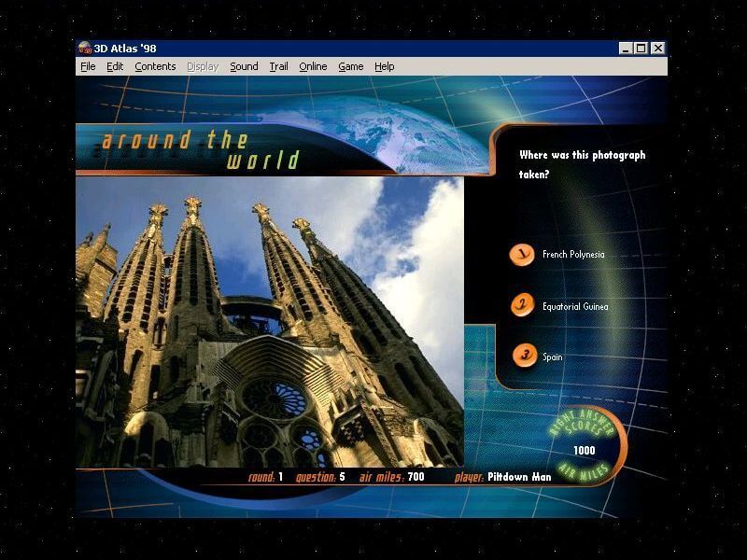Choose Equatorial Guinea as the answer
This screenshot has width=747, height=560.
pyautogui.click(x=575, y=307)
